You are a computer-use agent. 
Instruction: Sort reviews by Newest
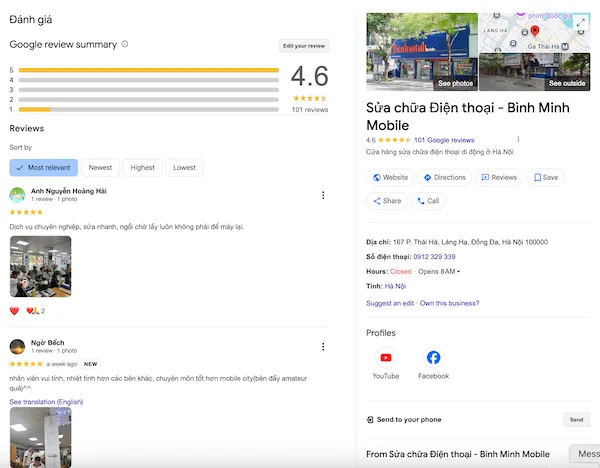tap(100, 167)
